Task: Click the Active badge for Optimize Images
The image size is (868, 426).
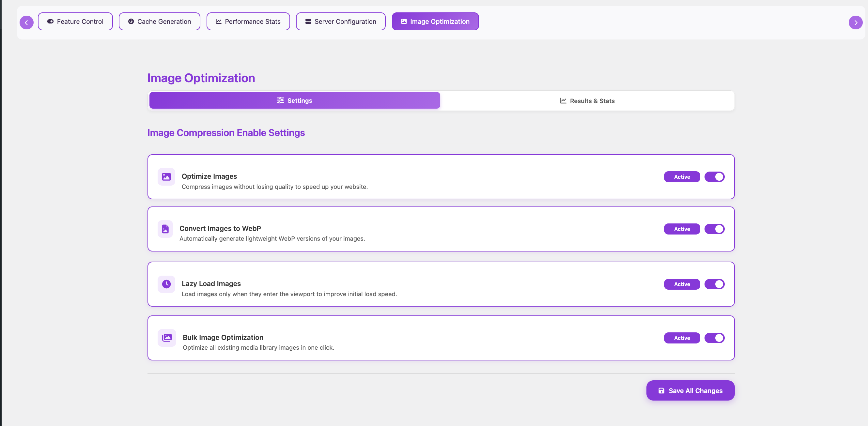Action: (x=682, y=177)
